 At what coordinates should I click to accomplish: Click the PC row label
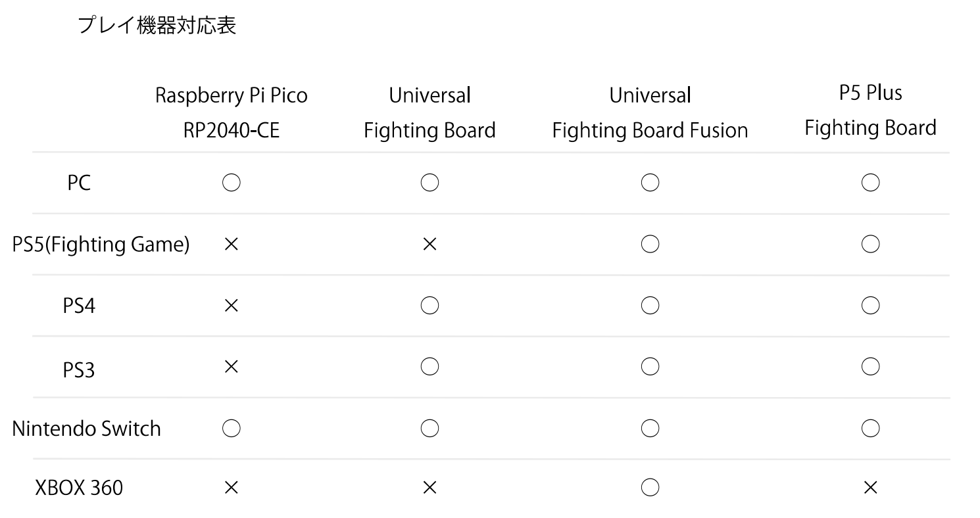79,183
